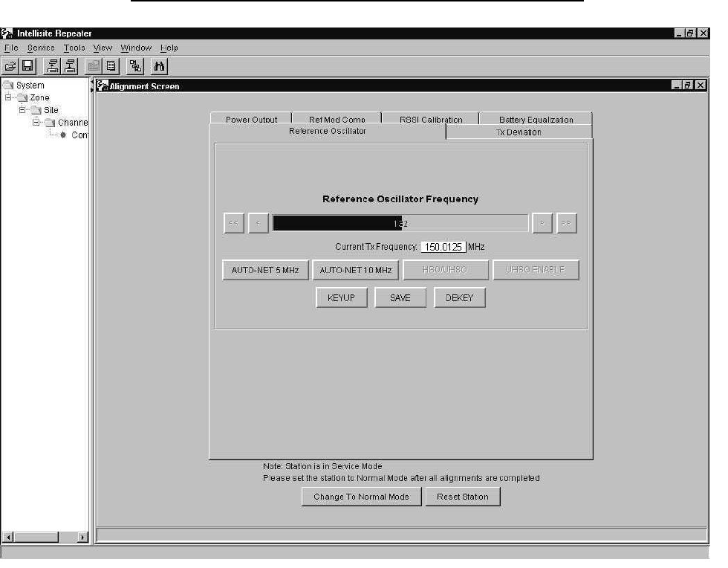
Task: Click the Open file toolbar icon
Action: click(10, 66)
